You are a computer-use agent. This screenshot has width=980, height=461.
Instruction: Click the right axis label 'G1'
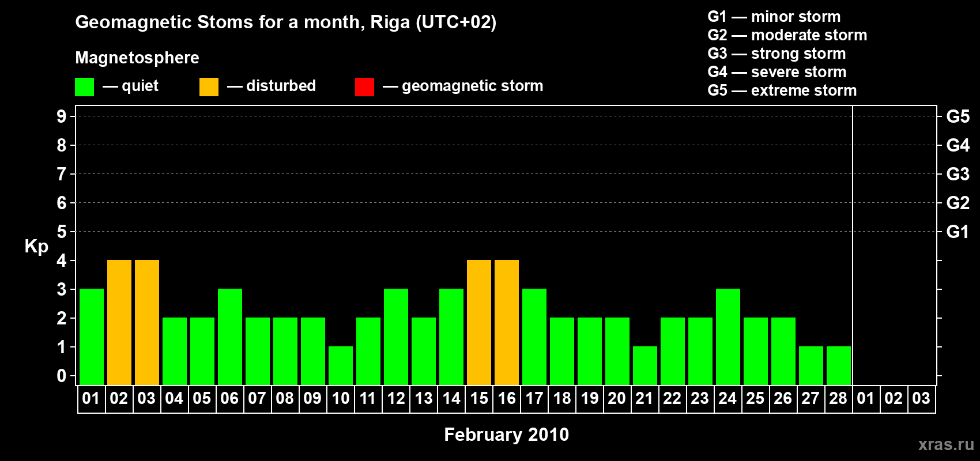[958, 232]
